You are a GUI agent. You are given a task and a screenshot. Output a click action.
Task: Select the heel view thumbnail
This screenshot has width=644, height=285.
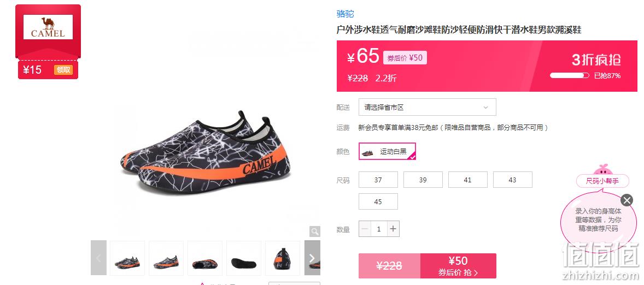pyautogui.click(x=283, y=258)
